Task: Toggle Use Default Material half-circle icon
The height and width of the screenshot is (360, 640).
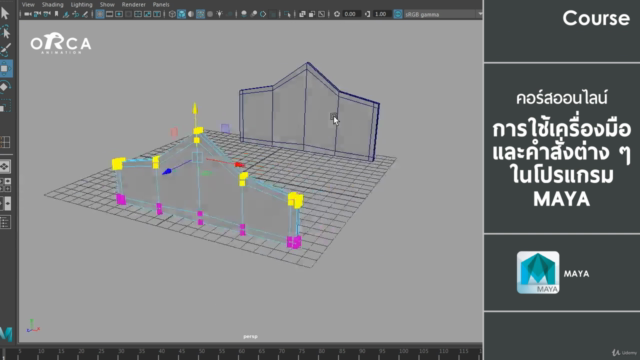Action: point(191,14)
